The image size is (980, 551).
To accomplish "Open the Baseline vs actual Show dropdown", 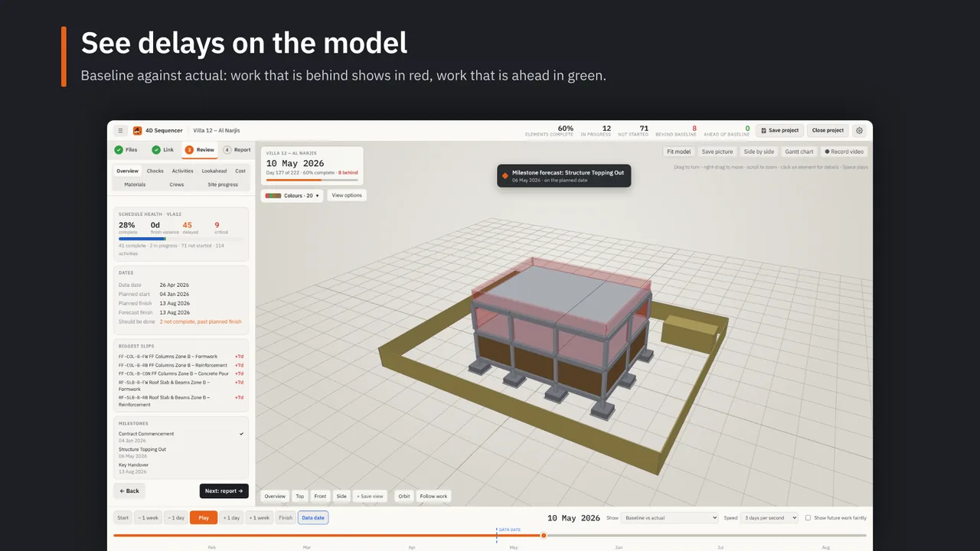I will click(670, 518).
